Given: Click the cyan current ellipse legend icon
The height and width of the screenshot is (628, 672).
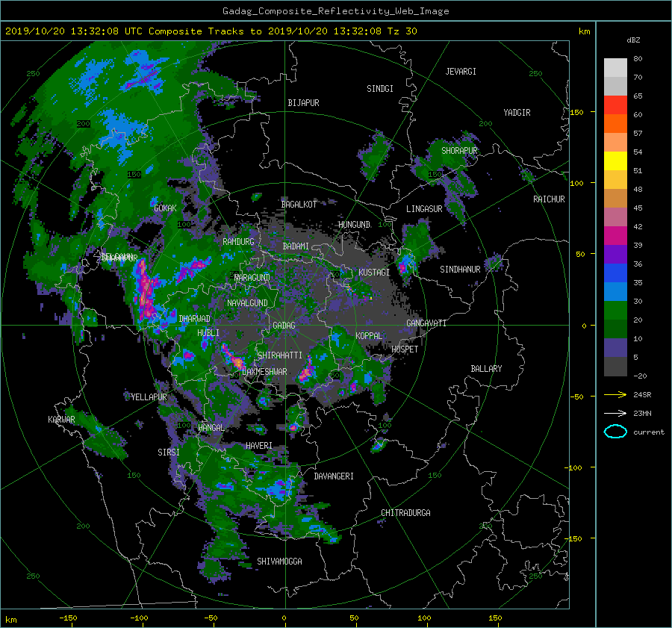Looking at the screenshot, I should [x=615, y=432].
